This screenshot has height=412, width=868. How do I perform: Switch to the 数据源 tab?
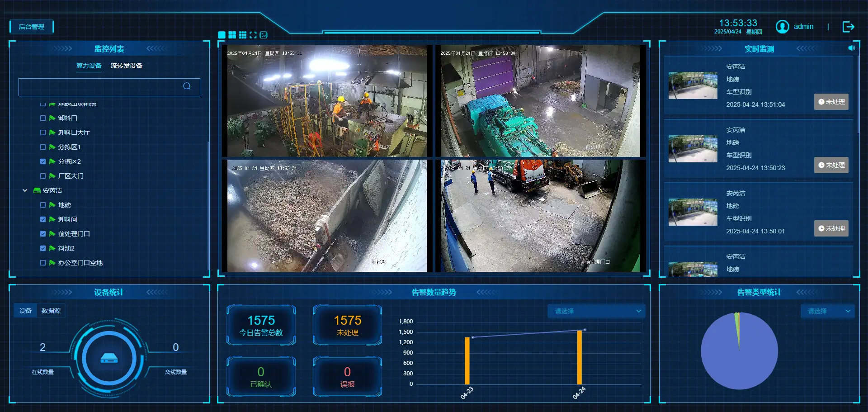click(x=51, y=311)
